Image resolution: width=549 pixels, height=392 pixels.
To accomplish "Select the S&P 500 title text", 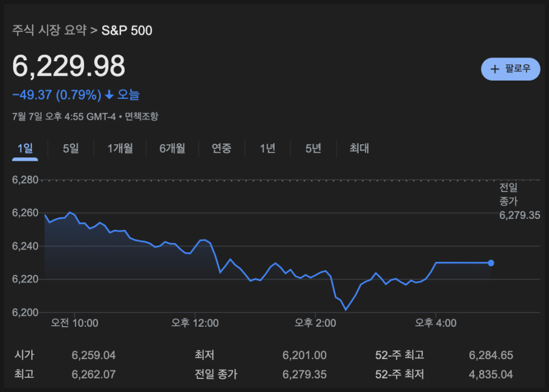I will pos(127,31).
